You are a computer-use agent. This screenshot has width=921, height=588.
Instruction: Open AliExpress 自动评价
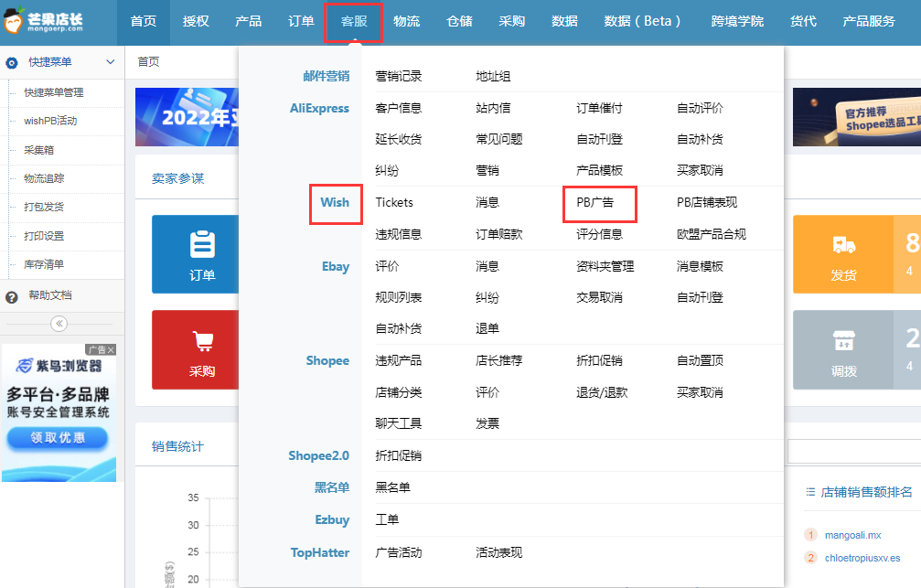click(700, 108)
